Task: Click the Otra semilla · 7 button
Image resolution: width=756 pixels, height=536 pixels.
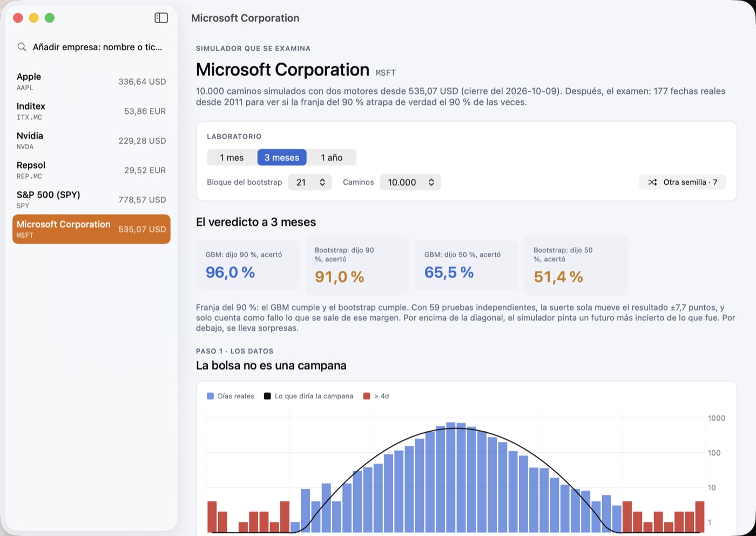Action: (x=683, y=182)
